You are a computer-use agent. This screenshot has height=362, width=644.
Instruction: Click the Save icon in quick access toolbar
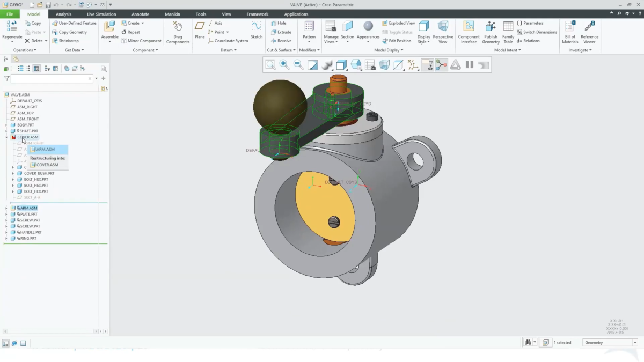point(48,5)
